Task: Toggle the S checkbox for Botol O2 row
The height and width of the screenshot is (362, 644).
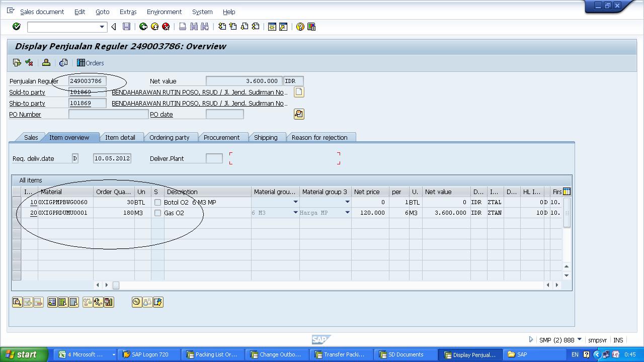Action: (157, 202)
